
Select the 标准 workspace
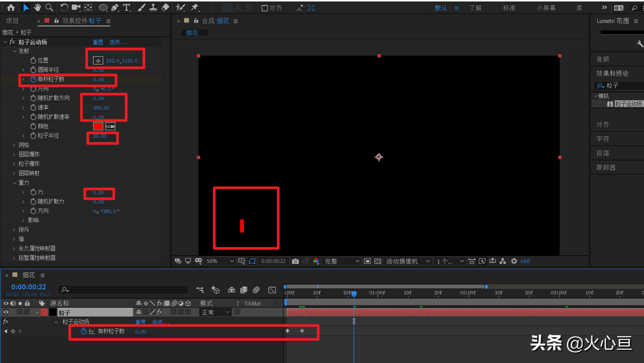point(509,8)
